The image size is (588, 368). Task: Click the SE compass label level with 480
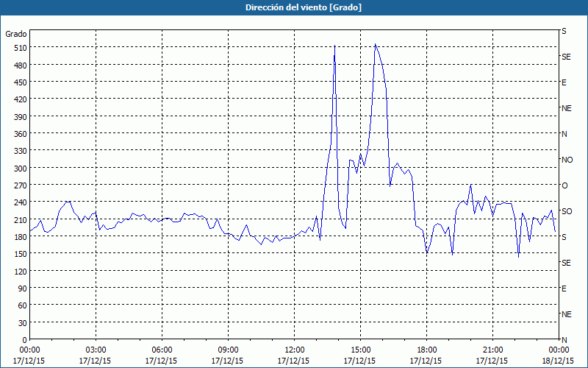click(566, 57)
